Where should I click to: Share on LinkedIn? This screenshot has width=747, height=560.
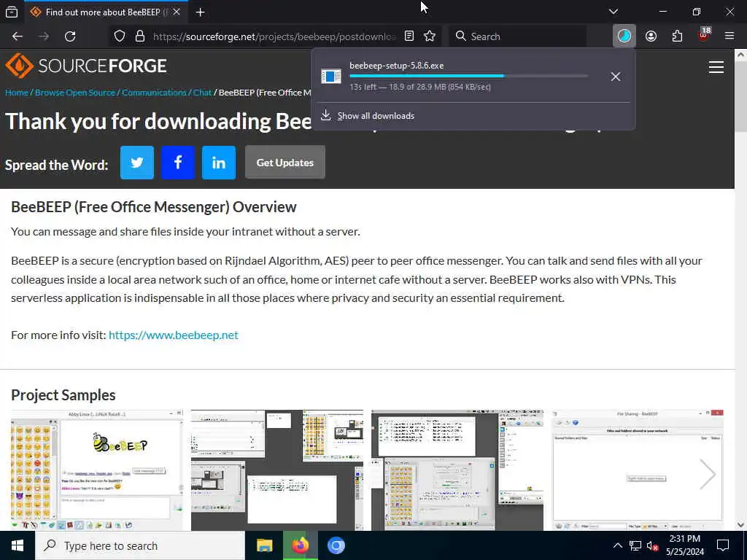click(219, 163)
